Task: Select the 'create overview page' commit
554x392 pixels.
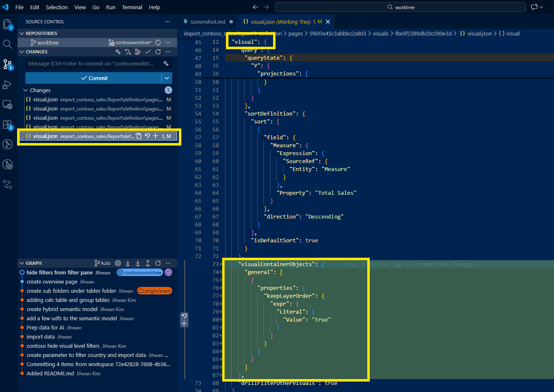Action: click(x=52, y=281)
